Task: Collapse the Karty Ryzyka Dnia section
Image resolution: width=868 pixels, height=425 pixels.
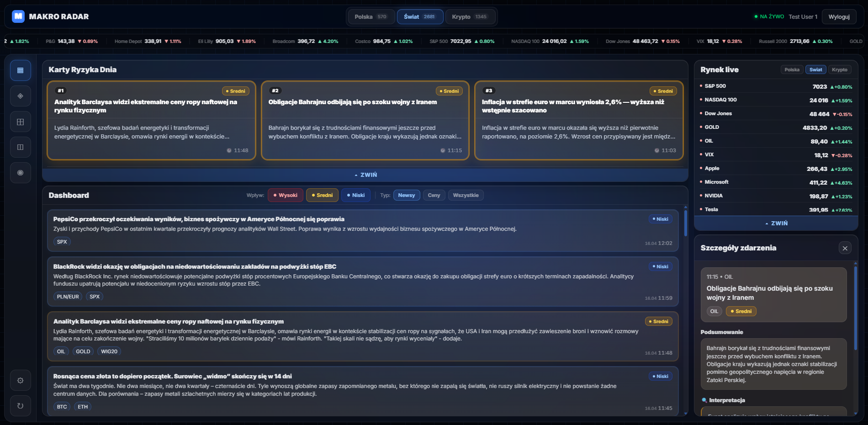Action: click(365, 175)
